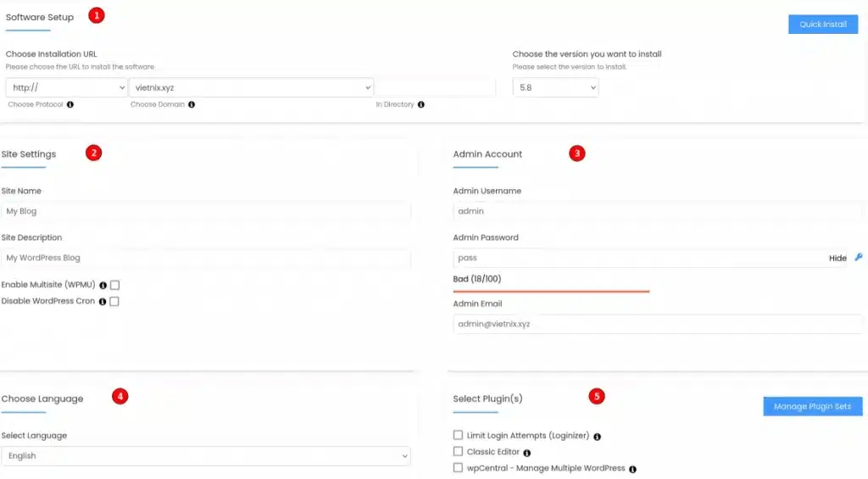The image size is (868, 479).
Task: Check the Limit Login Attempts (Loginizer) box
Action: point(459,436)
